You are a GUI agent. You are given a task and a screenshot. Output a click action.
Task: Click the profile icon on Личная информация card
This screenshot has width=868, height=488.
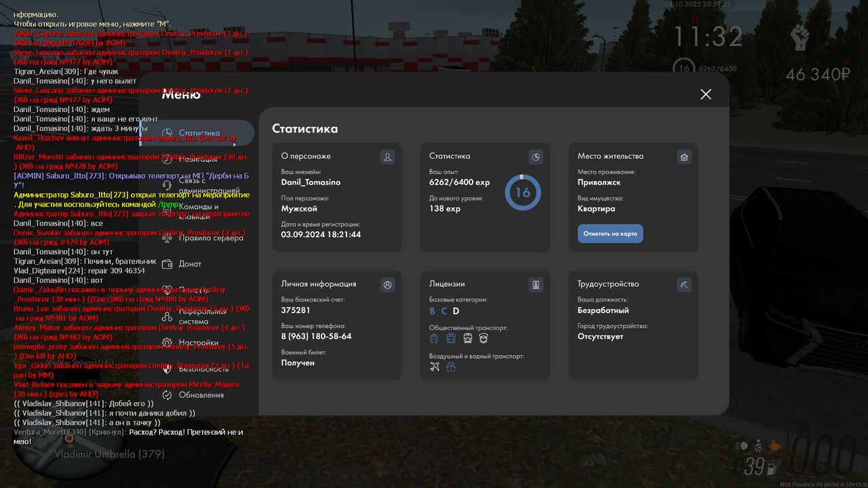[387, 285]
